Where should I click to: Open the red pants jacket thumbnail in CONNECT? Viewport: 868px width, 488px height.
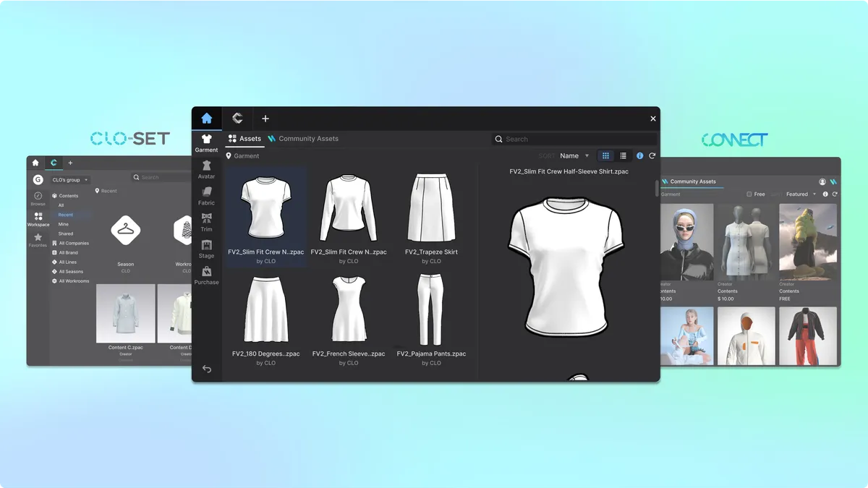808,336
